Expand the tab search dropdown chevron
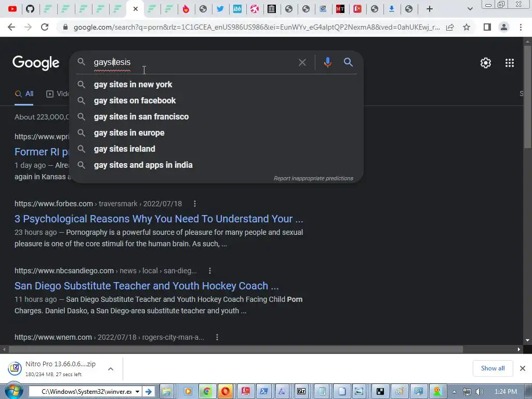 coord(470,9)
